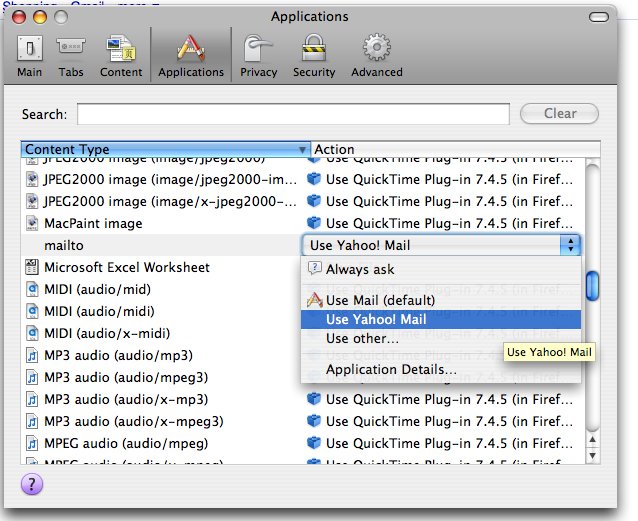Click the MP3 audio (audio/mpeg3) icon
This screenshot has height=521, width=638.
(32, 377)
